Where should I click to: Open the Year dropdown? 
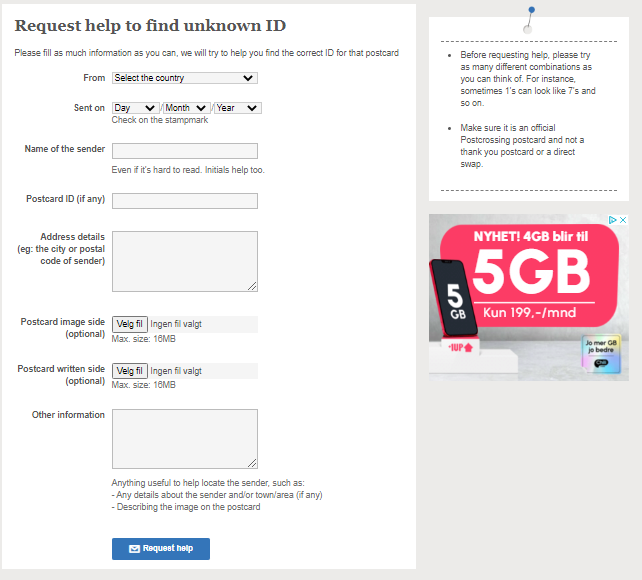pyautogui.click(x=237, y=108)
